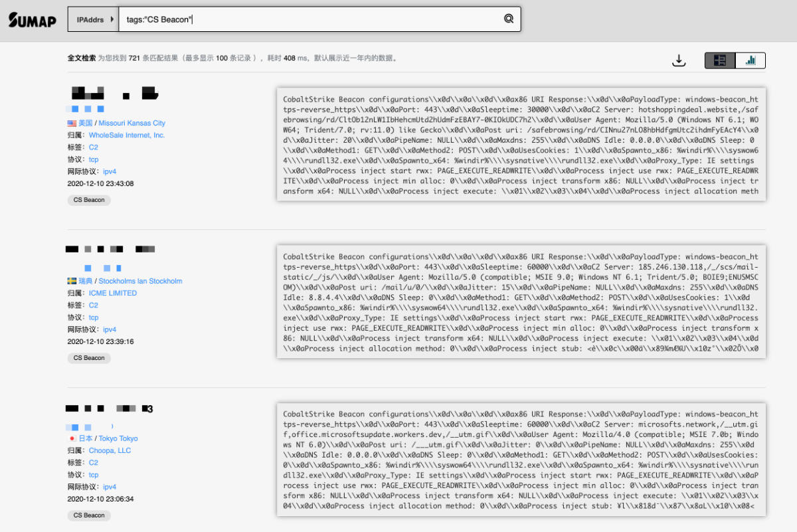797x532 pixels.
Task: Click the Japan flag icon
Action: coord(72,439)
